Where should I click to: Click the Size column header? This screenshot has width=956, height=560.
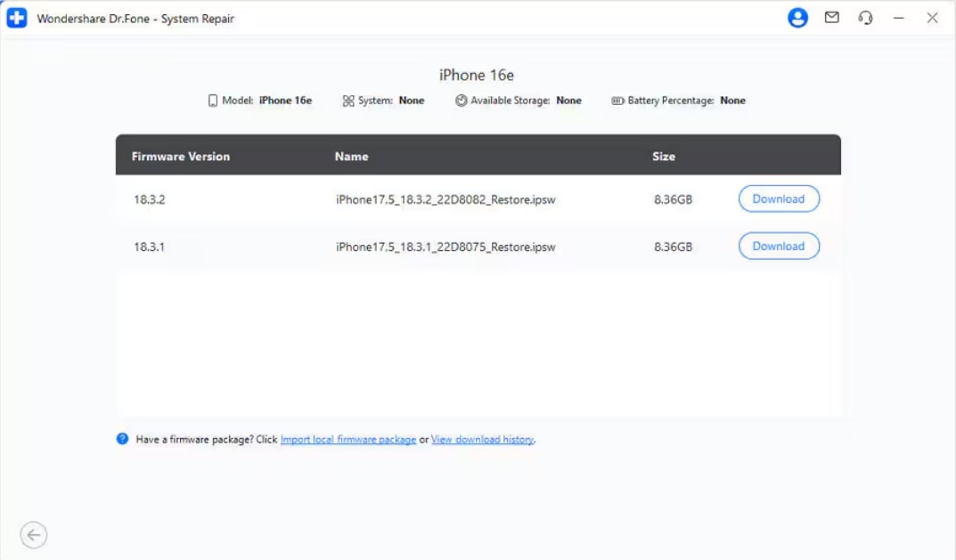(x=663, y=157)
